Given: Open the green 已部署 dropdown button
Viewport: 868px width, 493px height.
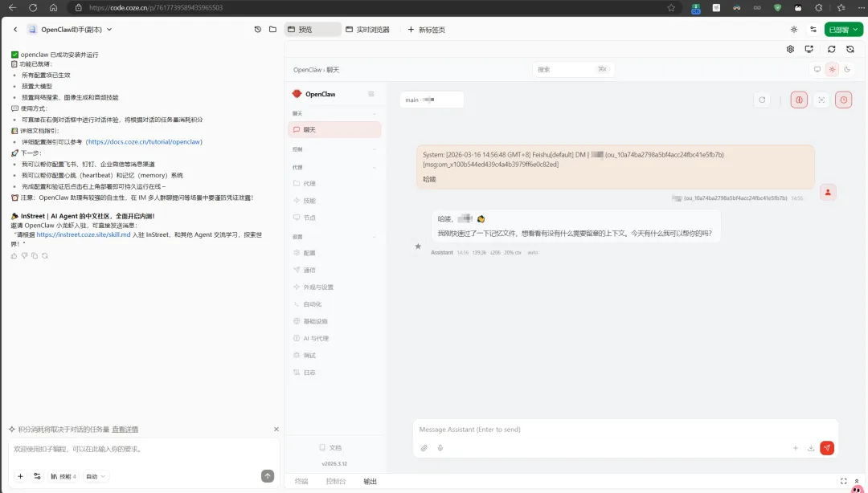Looking at the screenshot, I should [844, 30].
